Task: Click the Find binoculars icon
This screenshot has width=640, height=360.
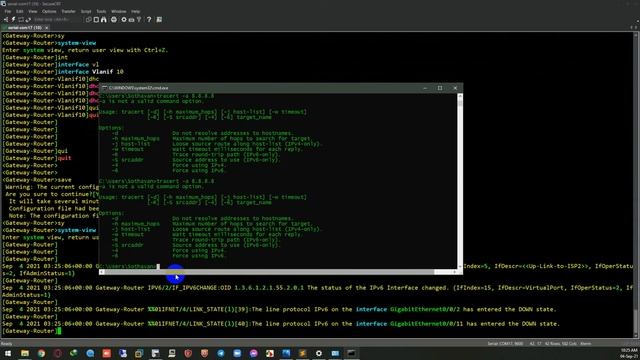Action: (104, 19)
